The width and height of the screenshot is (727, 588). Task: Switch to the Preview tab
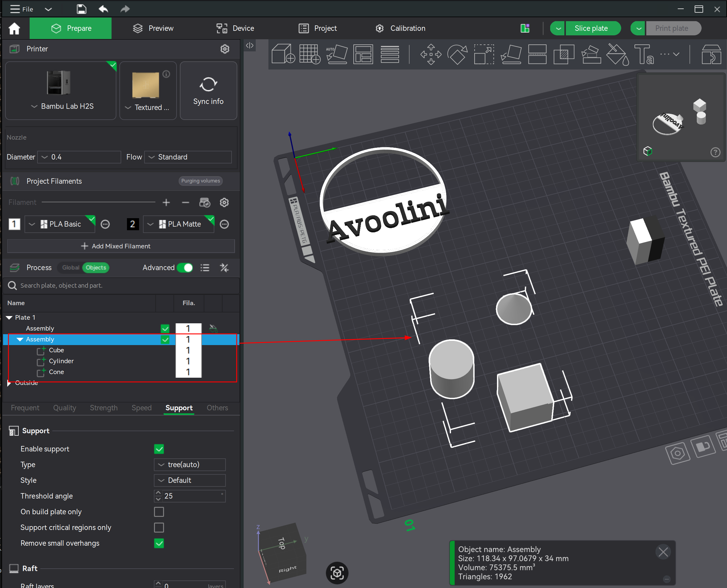(x=153, y=28)
